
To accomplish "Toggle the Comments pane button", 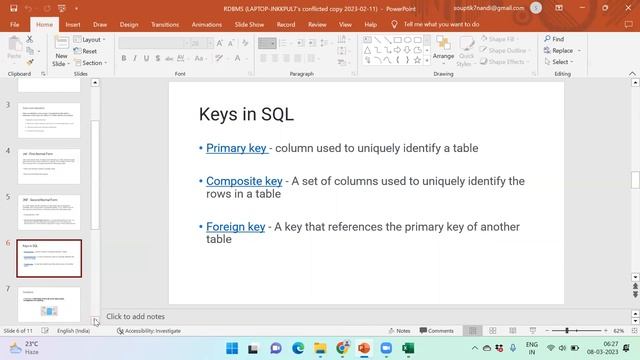I will coord(436,331).
